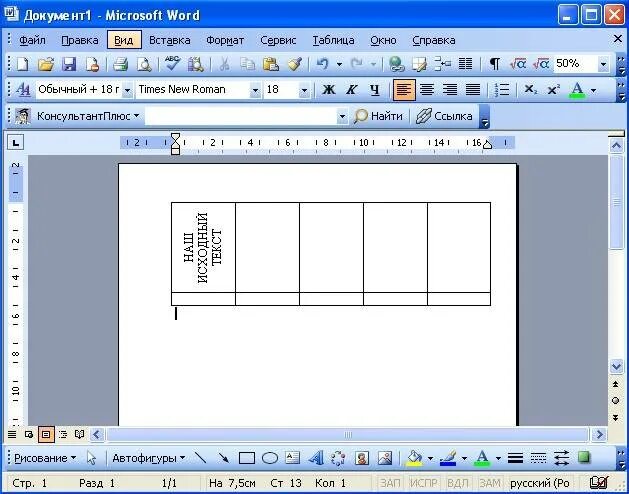Choose Select Objects pointer tool
Image resolution: width=629 pixels, height=494 pixels.
click(x=92, y=458)
